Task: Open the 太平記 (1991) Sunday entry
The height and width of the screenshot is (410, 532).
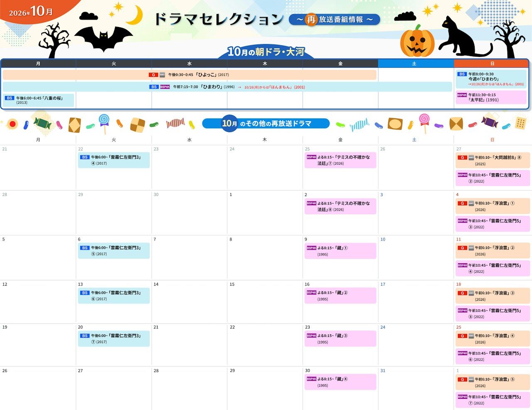Action: coord(491,97)
